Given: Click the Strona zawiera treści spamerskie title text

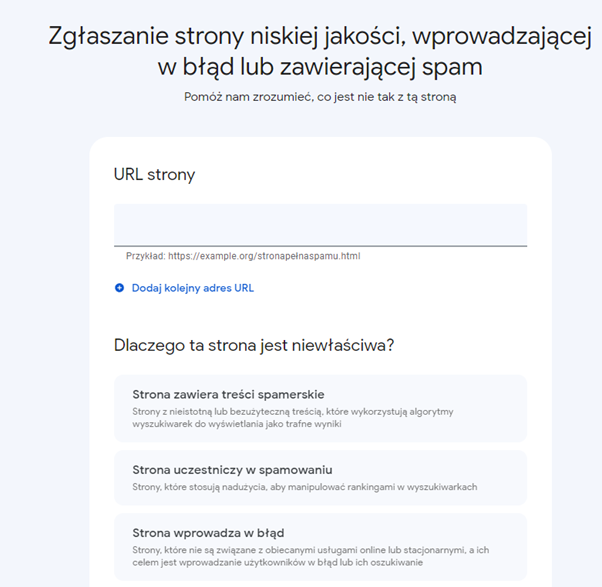Looking at the screenshot, I should click(228, 394).
